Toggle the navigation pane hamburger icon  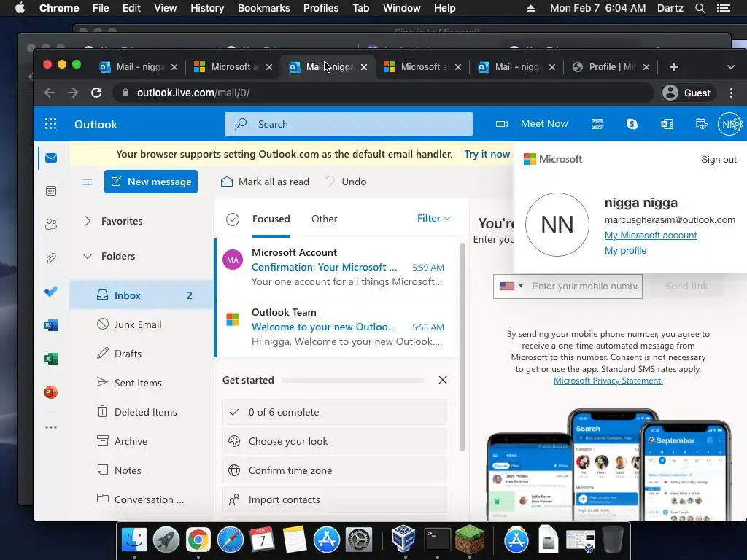point(87,182)
